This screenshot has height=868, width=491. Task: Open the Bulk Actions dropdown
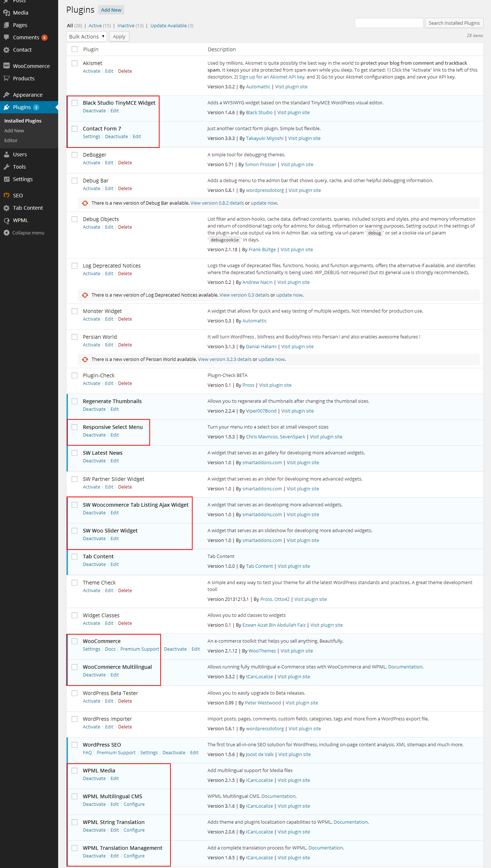(x=86, y=37)
